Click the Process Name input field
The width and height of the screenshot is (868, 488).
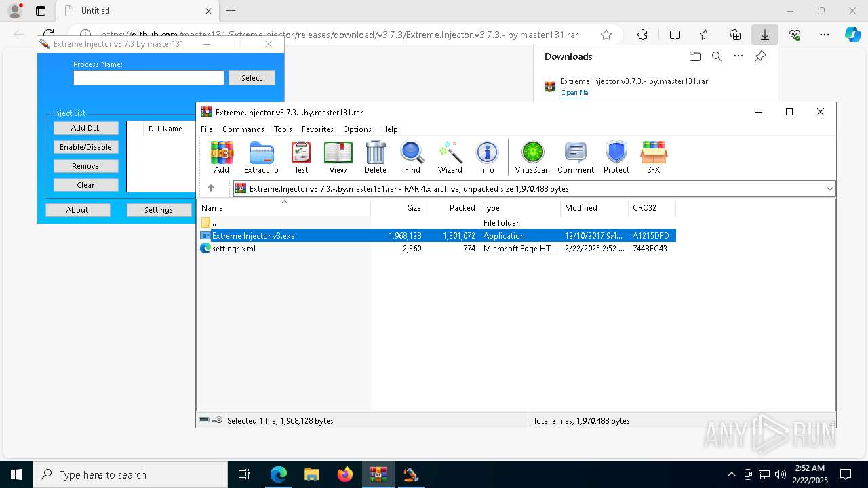point(149,78)
